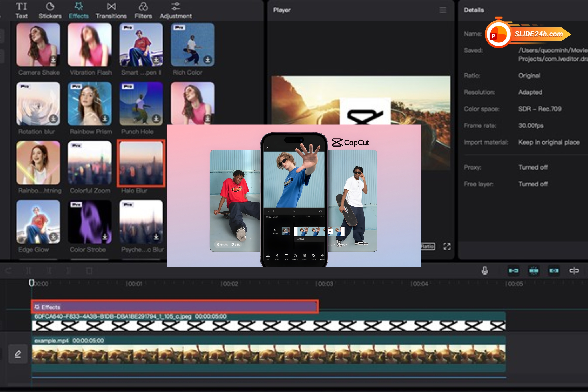Select the Rainbo...htning effect thumbnail
588x392 pixels.
point(38,163)
